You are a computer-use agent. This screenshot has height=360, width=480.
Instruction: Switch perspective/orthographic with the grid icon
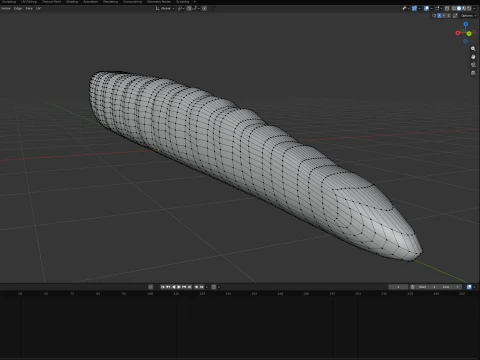(x=473, y=73)
